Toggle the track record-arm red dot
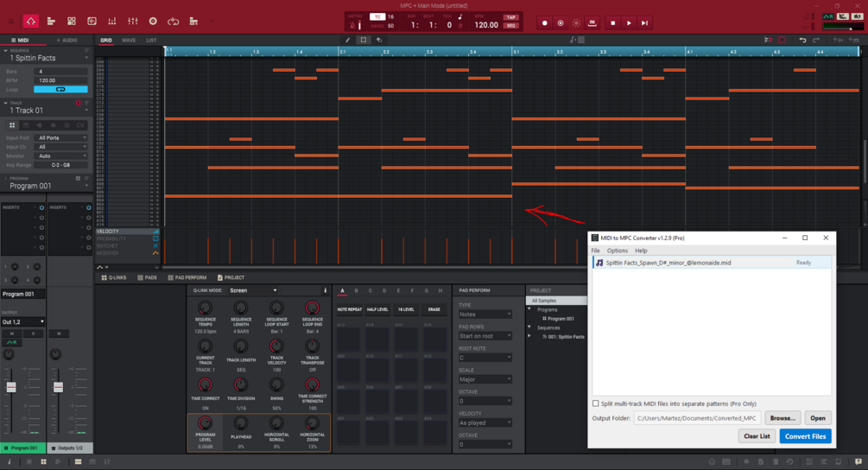 (x=78, y=103)
